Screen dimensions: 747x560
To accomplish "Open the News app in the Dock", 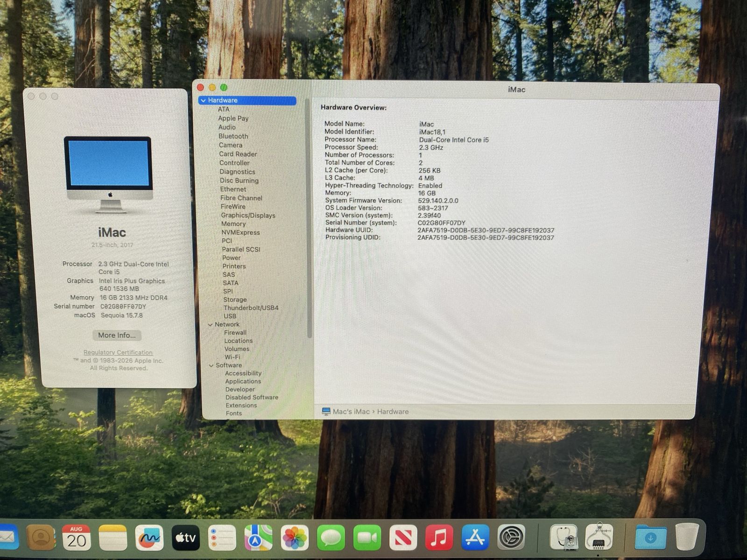I will (x=403, y=538).
